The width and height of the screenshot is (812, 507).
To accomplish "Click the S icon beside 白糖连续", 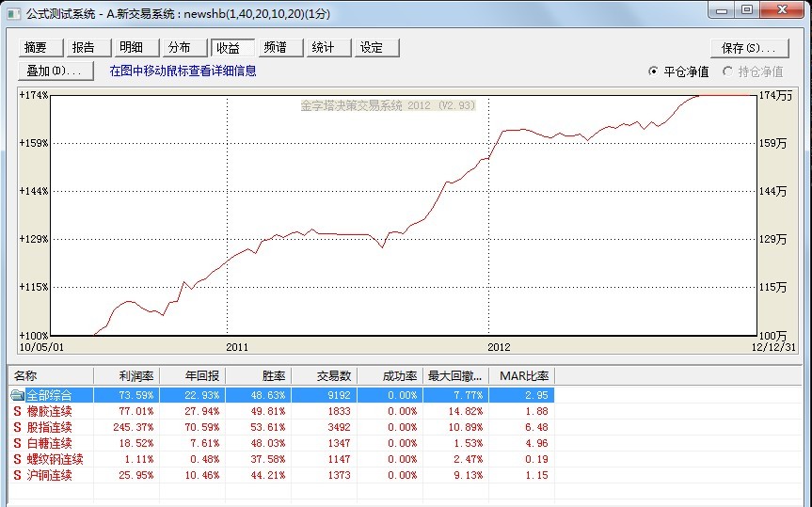I will tap(18, 443).
